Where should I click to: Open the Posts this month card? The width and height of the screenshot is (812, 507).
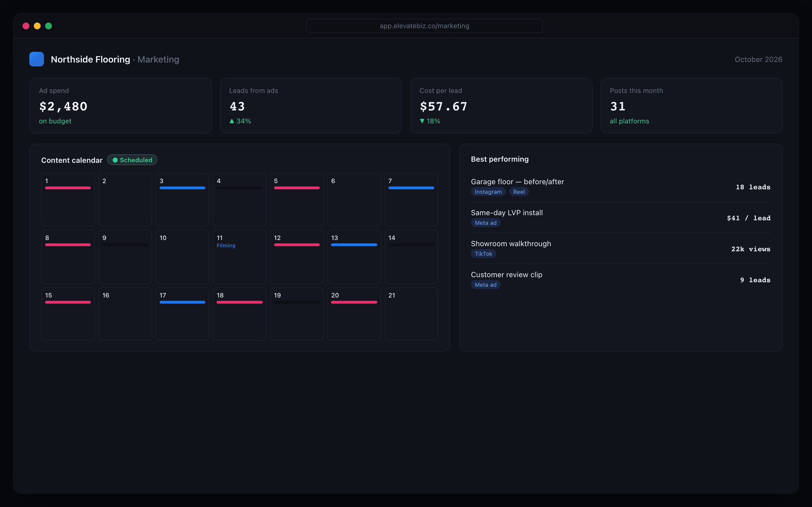tap(691, 106)
